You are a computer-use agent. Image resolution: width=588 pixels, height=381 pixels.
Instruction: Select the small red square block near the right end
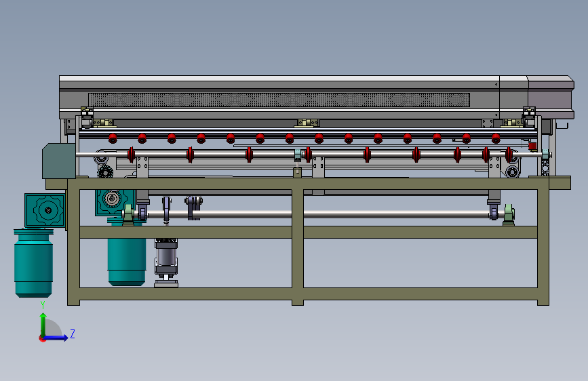[x=532, y=146]
